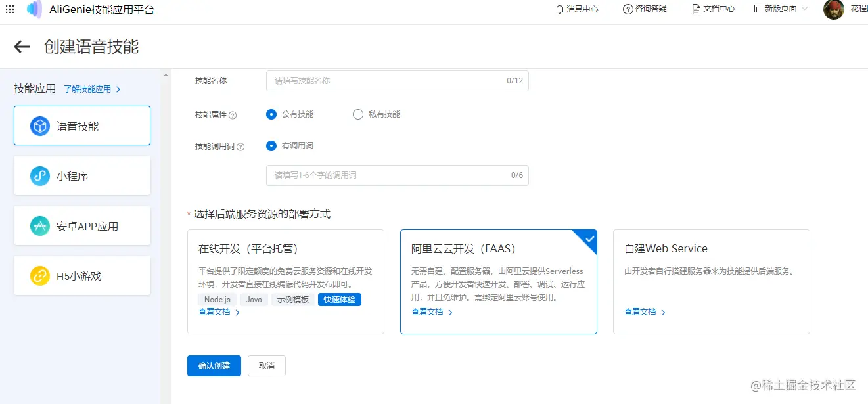Click the AliGenie logo icon
Viewport: 868px width, 404px height.
(x=34, y=9)
